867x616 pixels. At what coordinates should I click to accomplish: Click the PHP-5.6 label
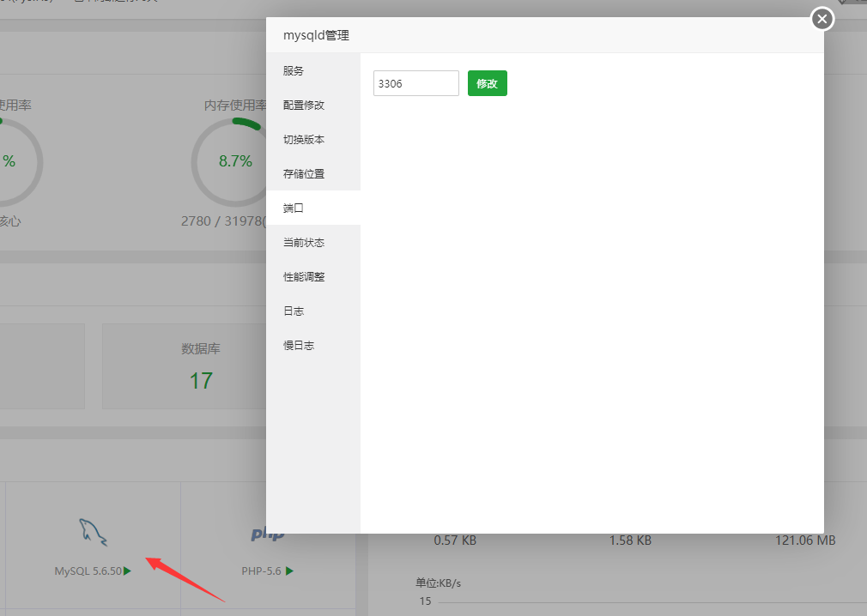[261, 571]
